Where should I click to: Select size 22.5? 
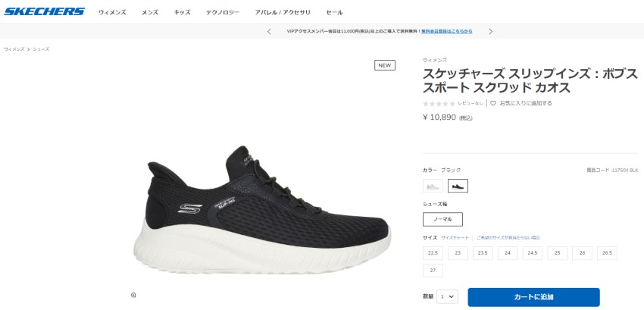point(433,253)
